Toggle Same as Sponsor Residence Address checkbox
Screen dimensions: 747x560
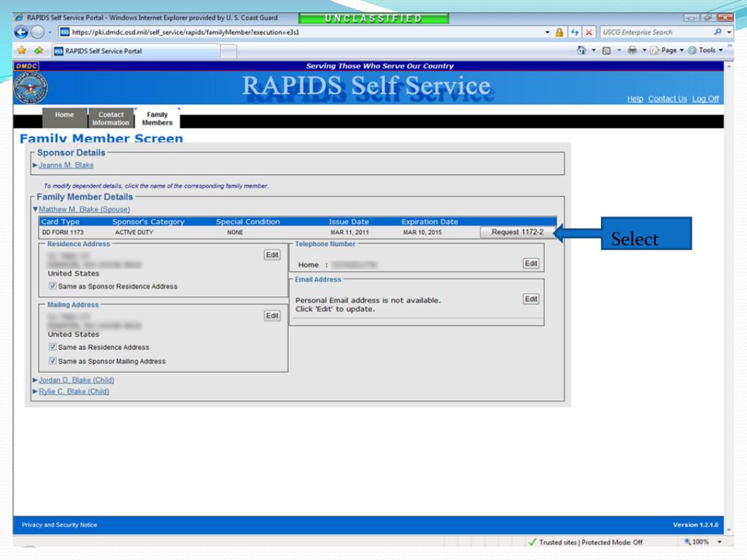tap(53, 286)
